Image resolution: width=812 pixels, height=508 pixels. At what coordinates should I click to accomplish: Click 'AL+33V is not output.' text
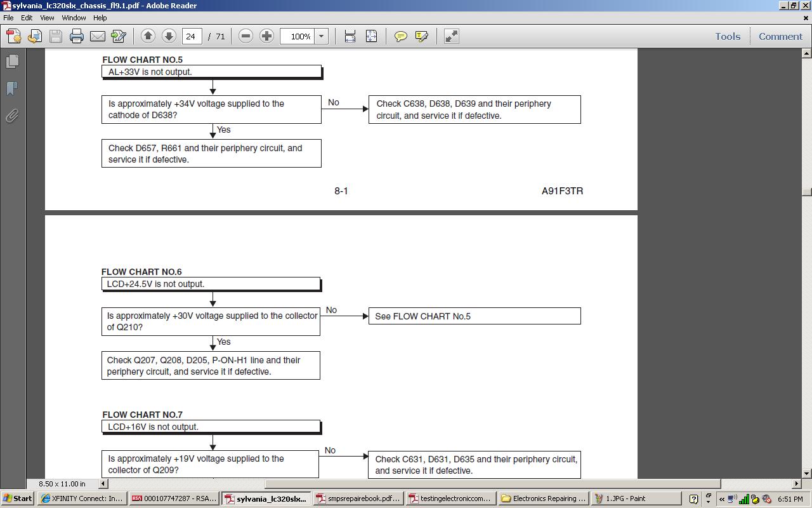tap(150, 72)
